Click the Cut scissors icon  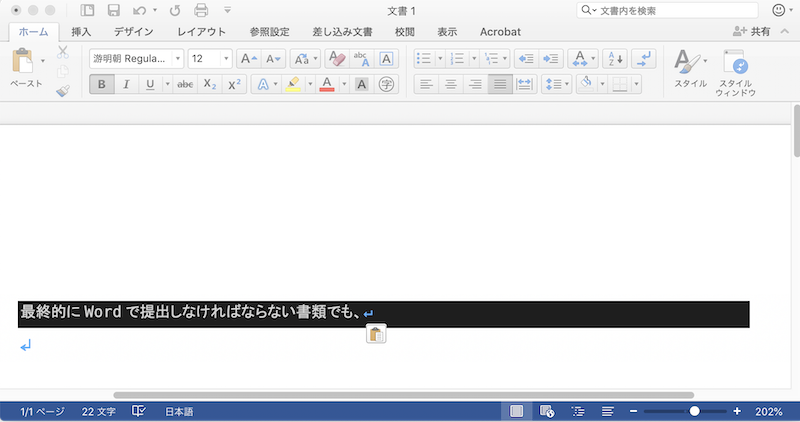[x=63, y=52]
